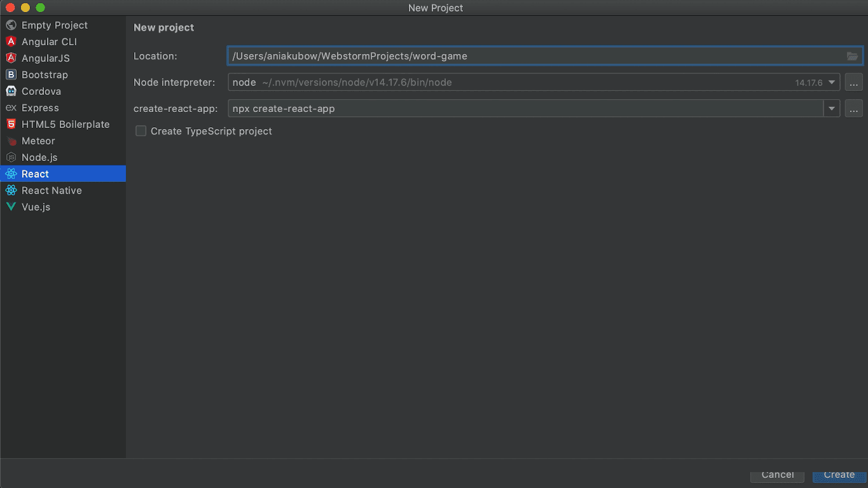Image resolution: width=868 pixels, height=488 pixels.
Task: Click the HTML5 Boilerplate shield icon
Action: coord(11,125)
